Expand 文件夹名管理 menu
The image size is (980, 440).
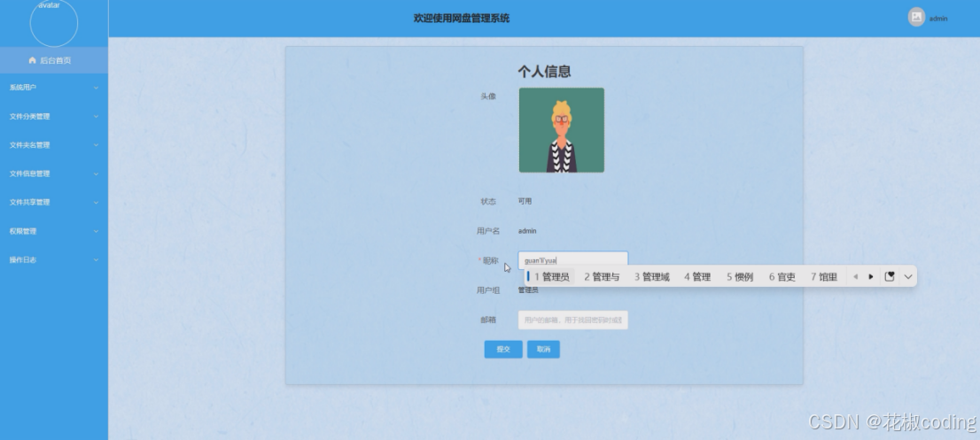[54, 145]
